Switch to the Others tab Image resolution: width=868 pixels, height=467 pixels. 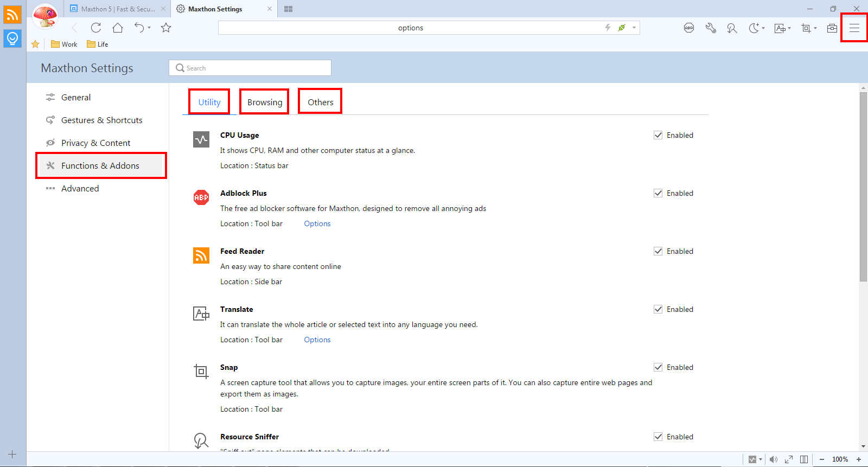pyautogui.click(x=321, y=101)
